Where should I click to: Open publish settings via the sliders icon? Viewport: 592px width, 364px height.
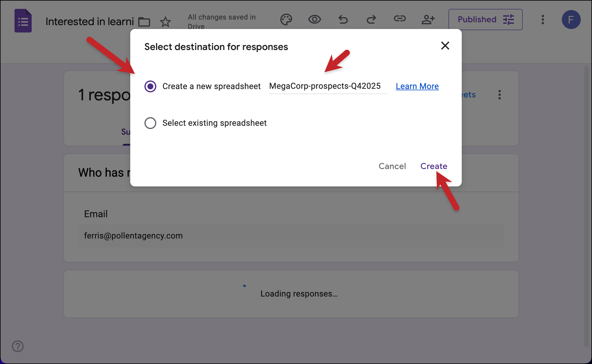click(509, 20)
